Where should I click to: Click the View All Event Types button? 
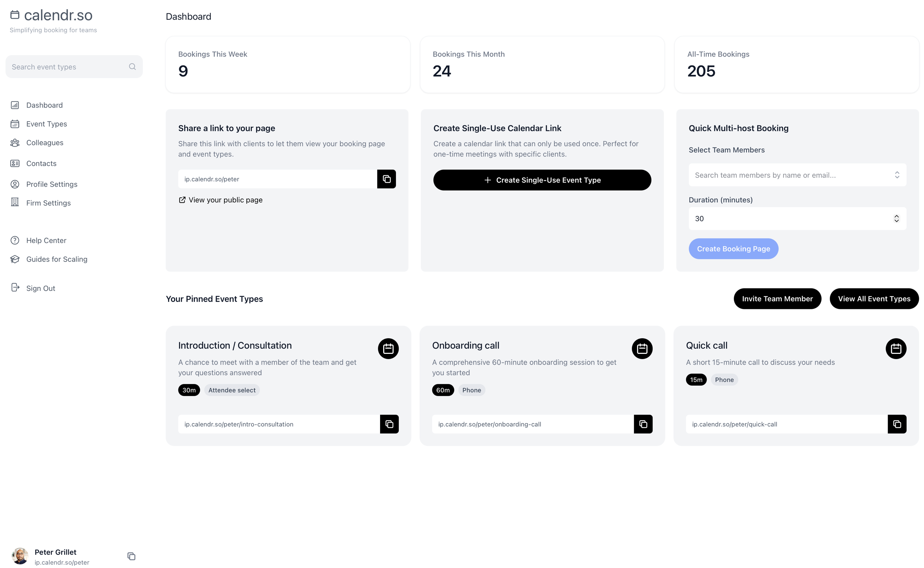874,299
